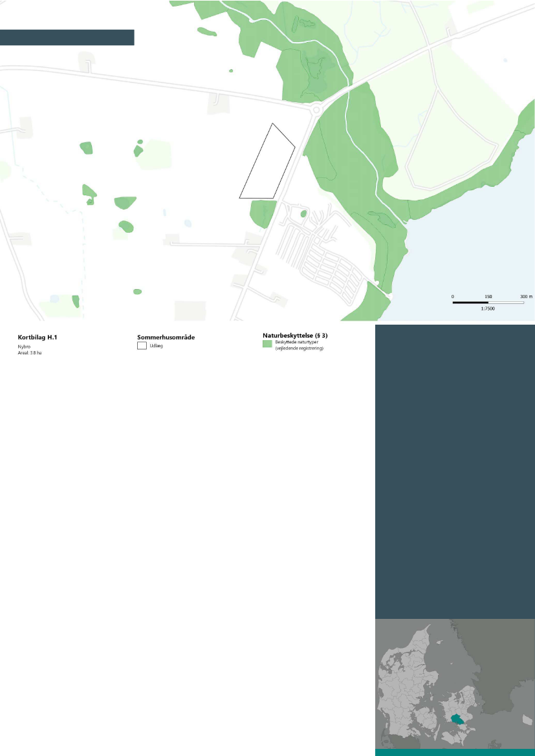
Task: Select the teal highlighted municipality in inset map
Action: pyautogui.click(x=458, y=719)
